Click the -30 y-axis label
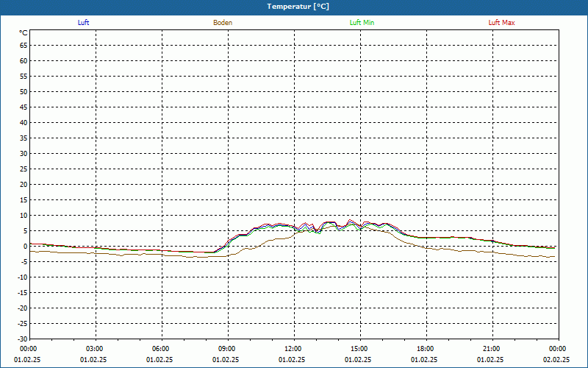 click(x=22, y=339)
